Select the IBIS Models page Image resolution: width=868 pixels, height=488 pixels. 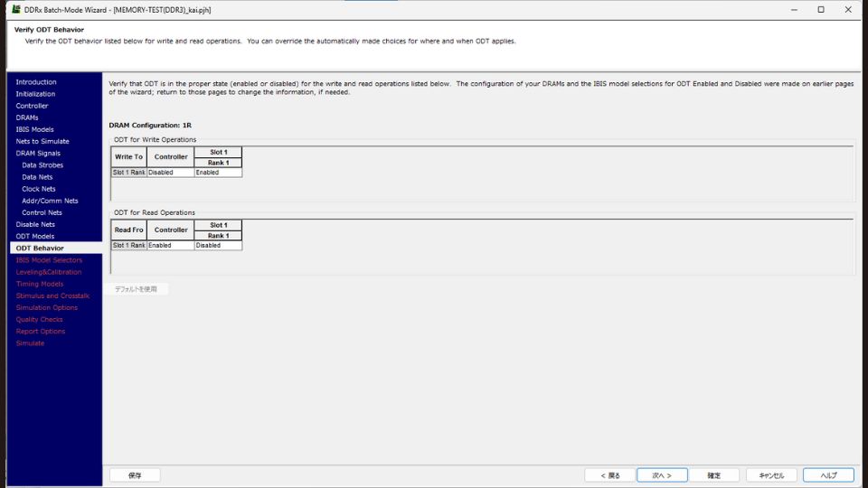tap(34, 129)
